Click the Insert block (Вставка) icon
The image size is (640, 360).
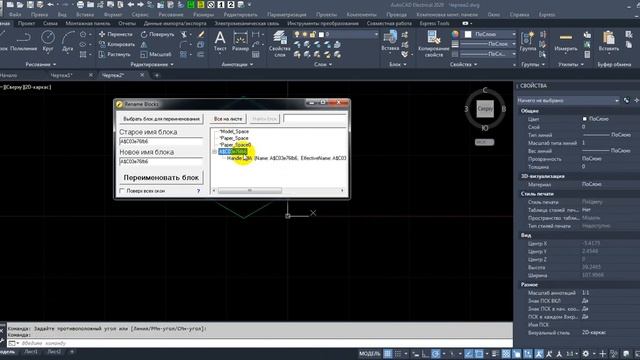(390, 41)
